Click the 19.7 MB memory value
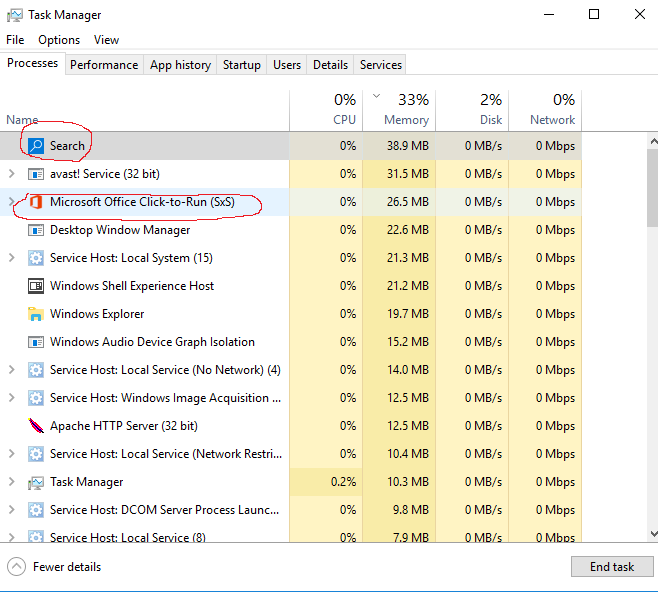The height and width of the screenshot is (592, 658). click(407, 314)
